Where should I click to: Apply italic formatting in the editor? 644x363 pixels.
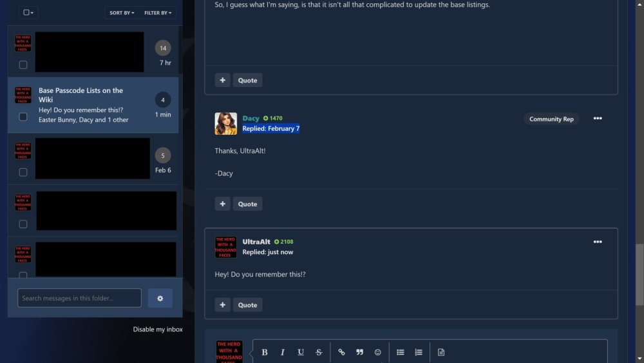click(x=283, y=352)
